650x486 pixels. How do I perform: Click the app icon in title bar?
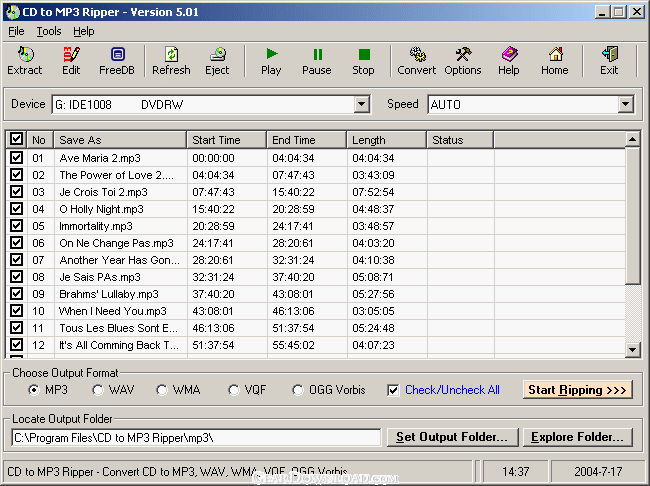coord(12,12)
